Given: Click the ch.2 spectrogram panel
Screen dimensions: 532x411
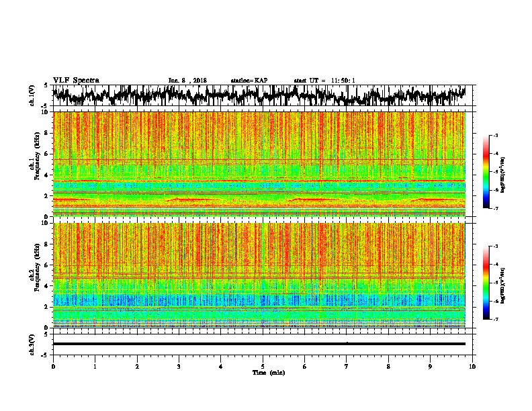Looking at the screenshot, I should (259, 275).
